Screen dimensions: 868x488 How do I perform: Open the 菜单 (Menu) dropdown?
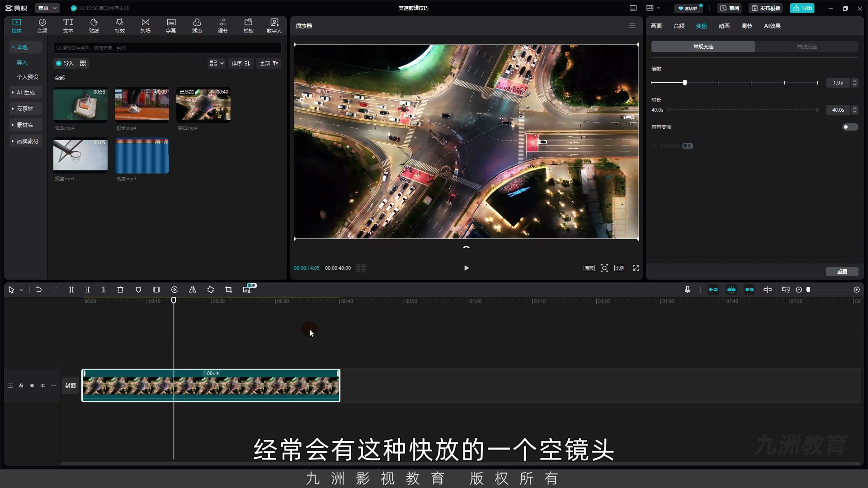[47, 8]
